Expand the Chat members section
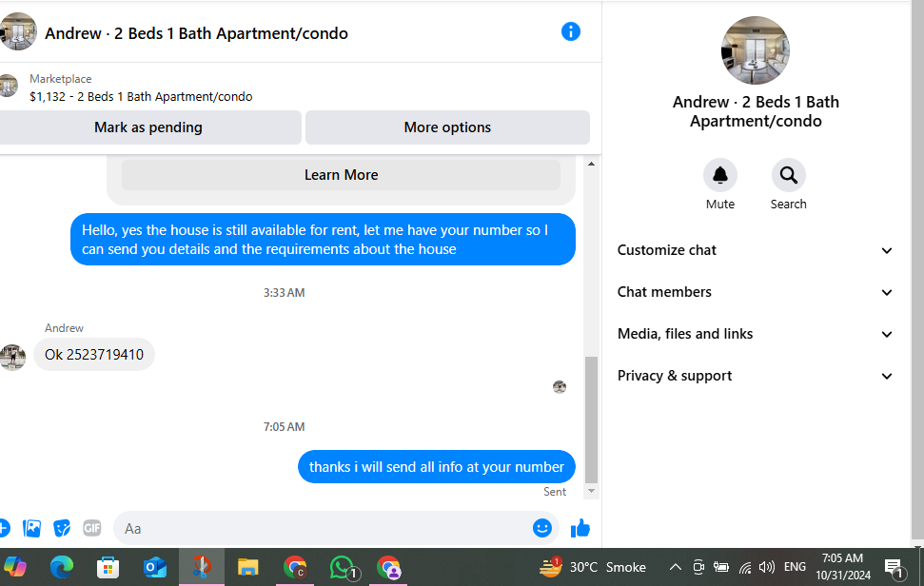The width and height of the screenshot is (924, 586). 755,292
